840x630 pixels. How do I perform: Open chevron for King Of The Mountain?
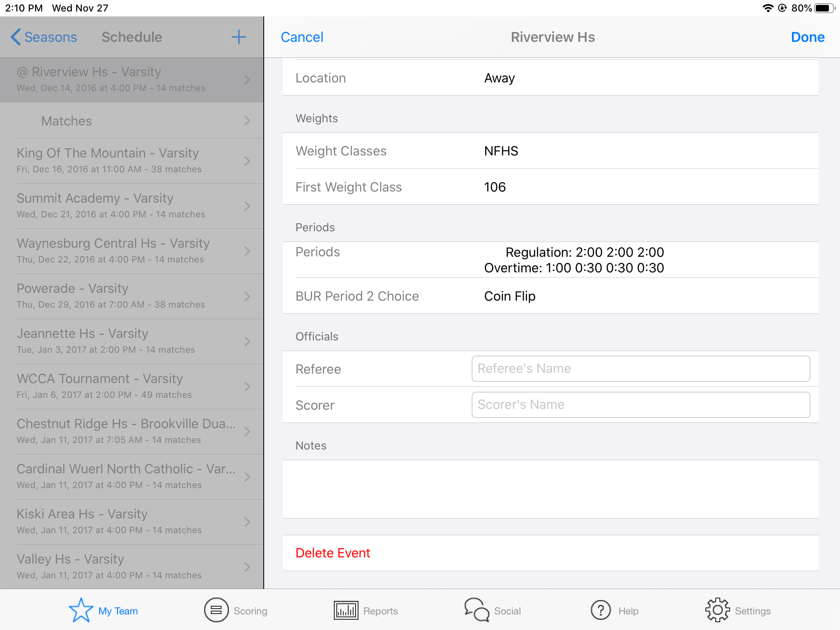point(247,161)
